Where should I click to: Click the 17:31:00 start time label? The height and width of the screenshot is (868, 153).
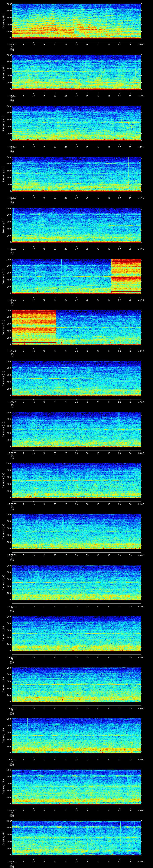(12, 147)
